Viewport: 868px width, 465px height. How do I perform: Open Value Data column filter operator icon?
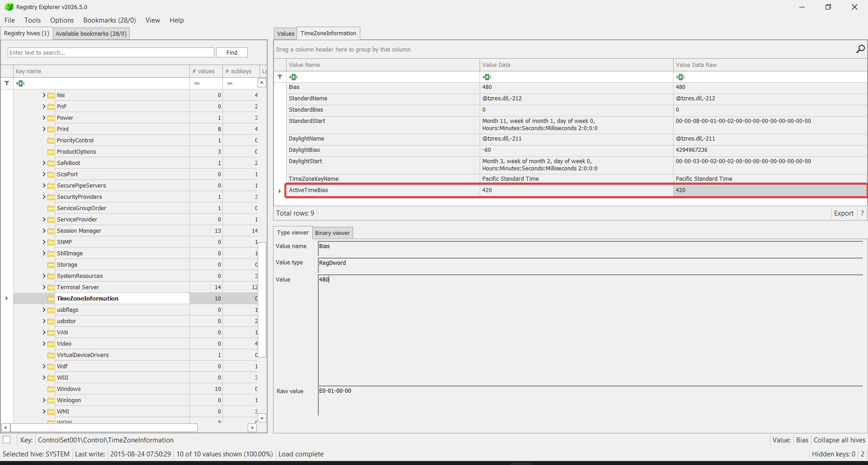tap(487, 77)
